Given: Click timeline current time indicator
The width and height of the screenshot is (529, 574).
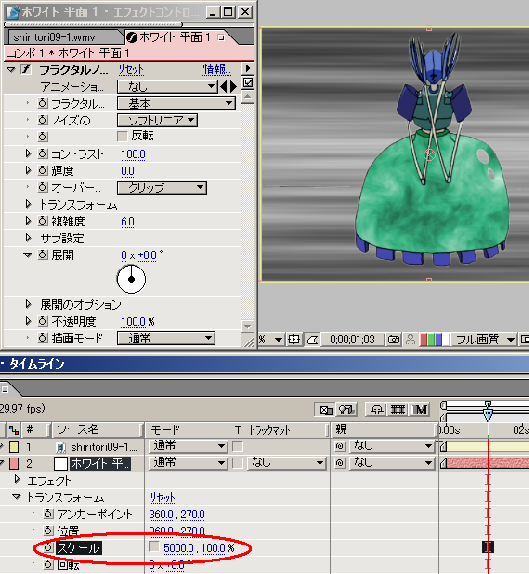Looking at the screenshot, I should (x=488, y=415).
